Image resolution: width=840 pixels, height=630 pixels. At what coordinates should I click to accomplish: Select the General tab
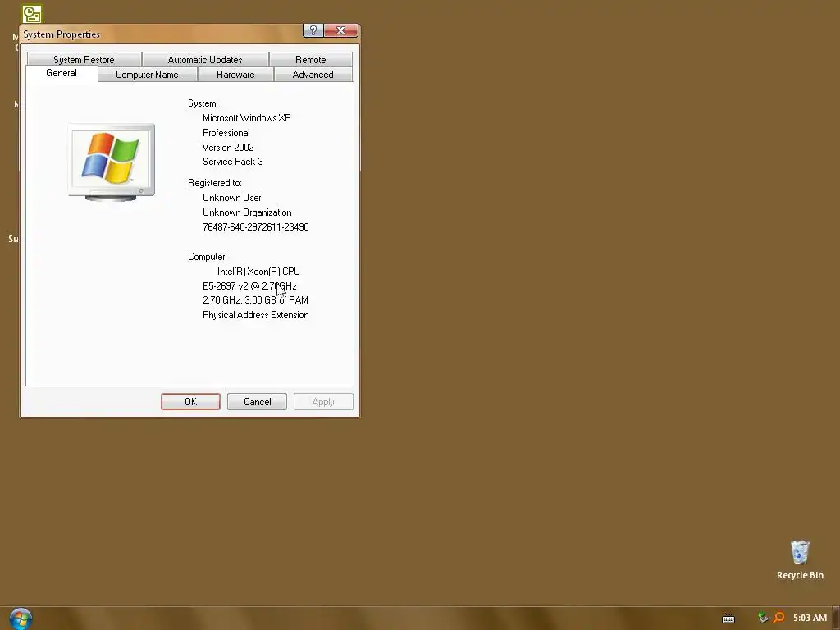[x=62, y=73]
